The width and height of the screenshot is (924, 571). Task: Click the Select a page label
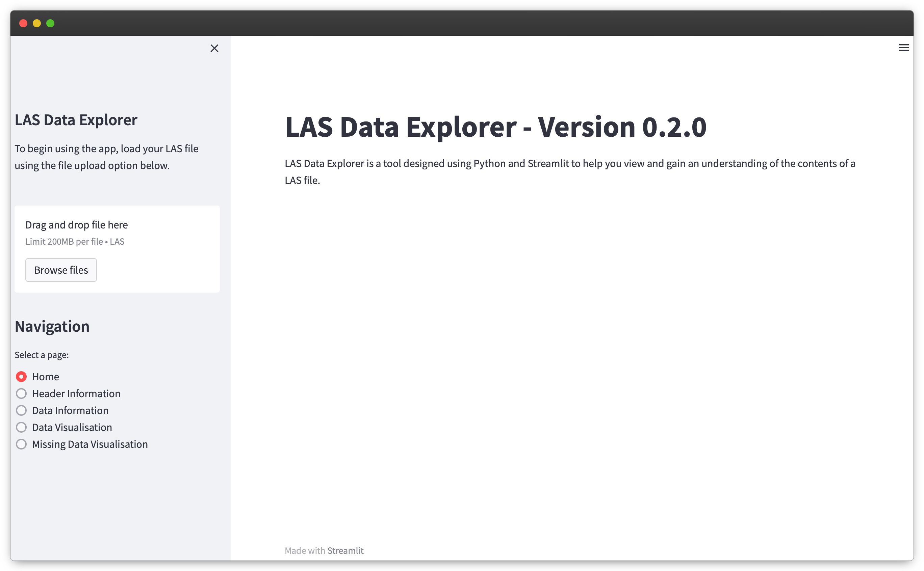pyautogui.click(x=42, y=355)
